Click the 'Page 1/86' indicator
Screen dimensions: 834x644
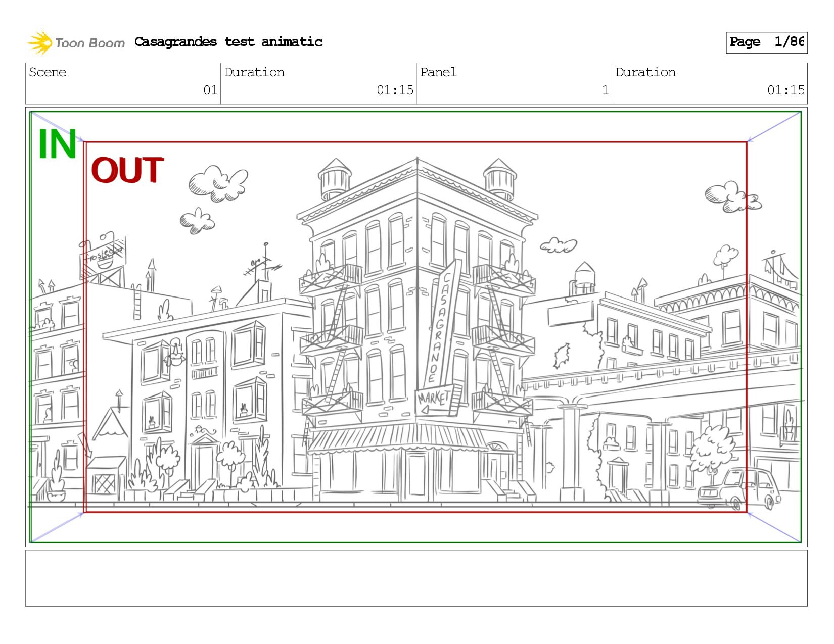[766, 42]
